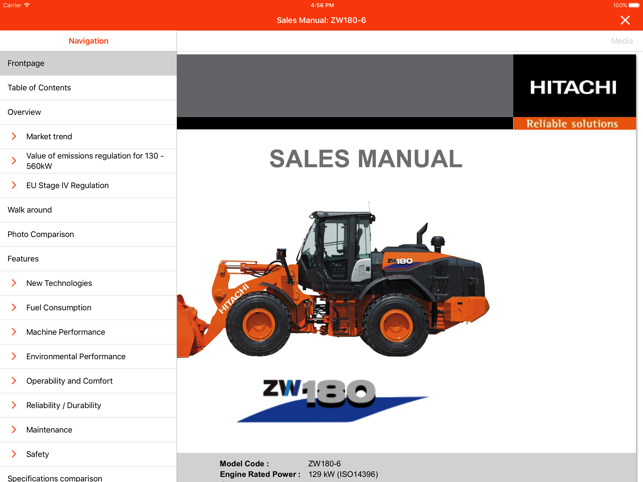The image size is (643, 482).
Task: Click EU Stage IV Regulation label
Action: coord(68,185)
